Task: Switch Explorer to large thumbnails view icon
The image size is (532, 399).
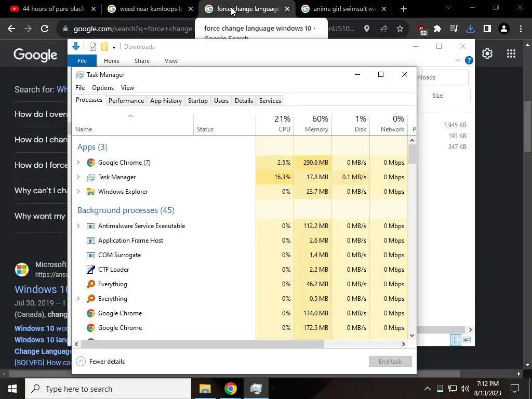Action: point(467,340)
